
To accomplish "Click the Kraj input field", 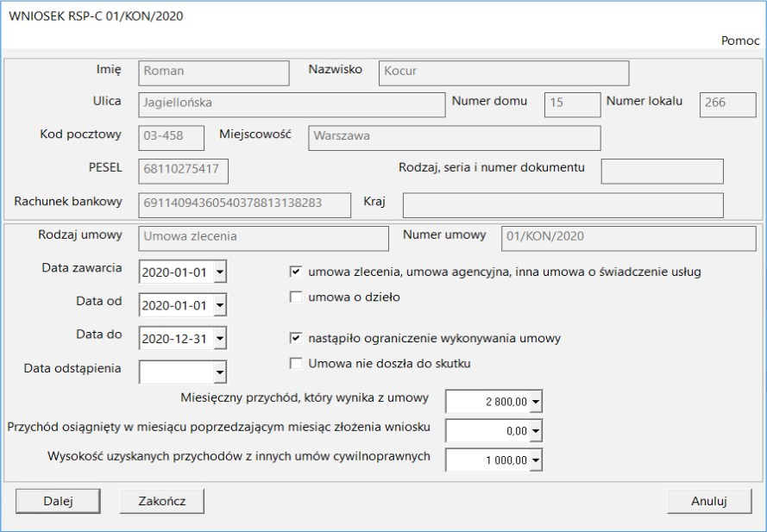I will point(563,205).
